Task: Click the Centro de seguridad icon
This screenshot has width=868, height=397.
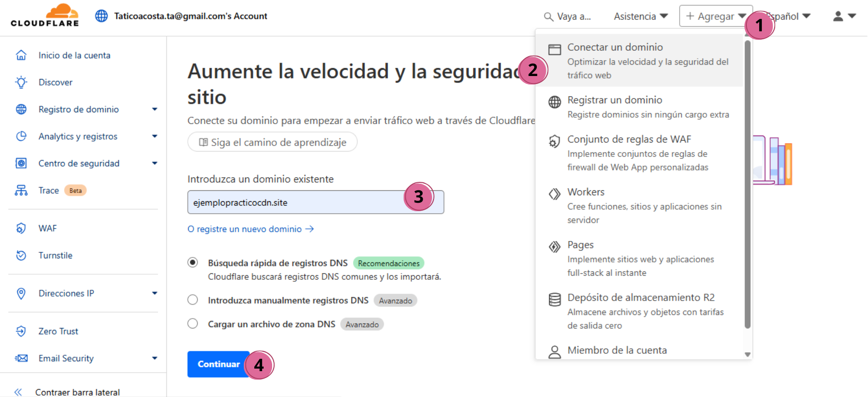Action: [21, 163]
